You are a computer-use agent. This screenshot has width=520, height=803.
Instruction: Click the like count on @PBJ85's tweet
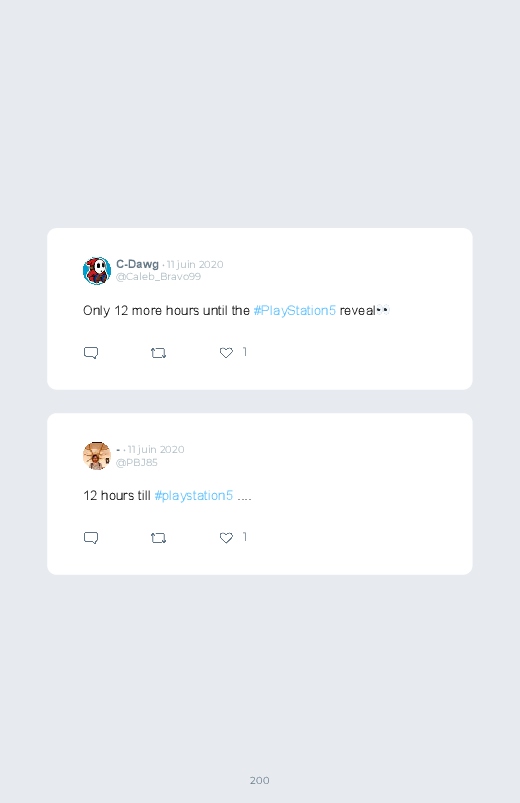pos(245,537)
